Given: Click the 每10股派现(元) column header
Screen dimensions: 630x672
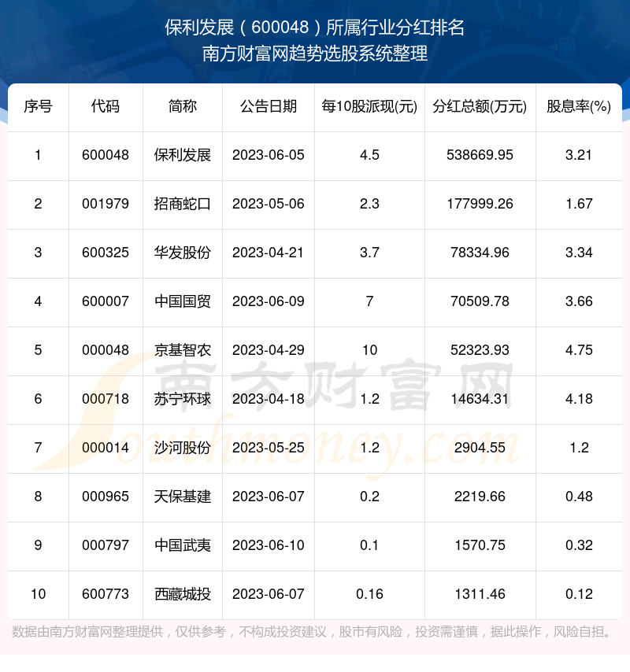Looking at the screenshot, I should 369,107.
